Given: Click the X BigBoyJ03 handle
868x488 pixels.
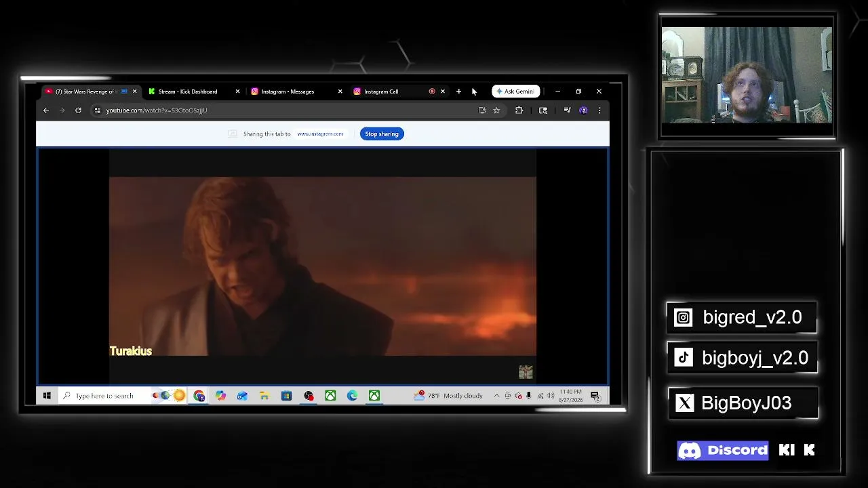Looking at the screenshot, I should click(746, 403).
